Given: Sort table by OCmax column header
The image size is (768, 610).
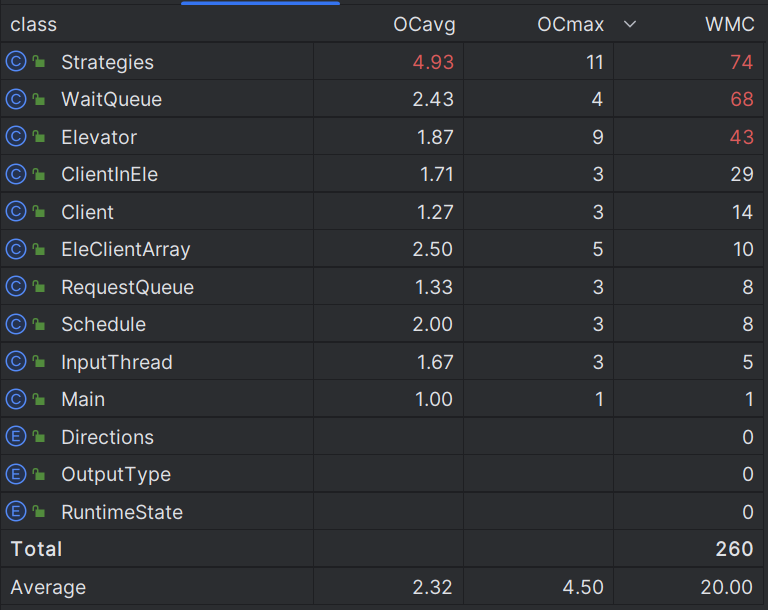Looking at the screenshot, I should (x=570, y=25).
